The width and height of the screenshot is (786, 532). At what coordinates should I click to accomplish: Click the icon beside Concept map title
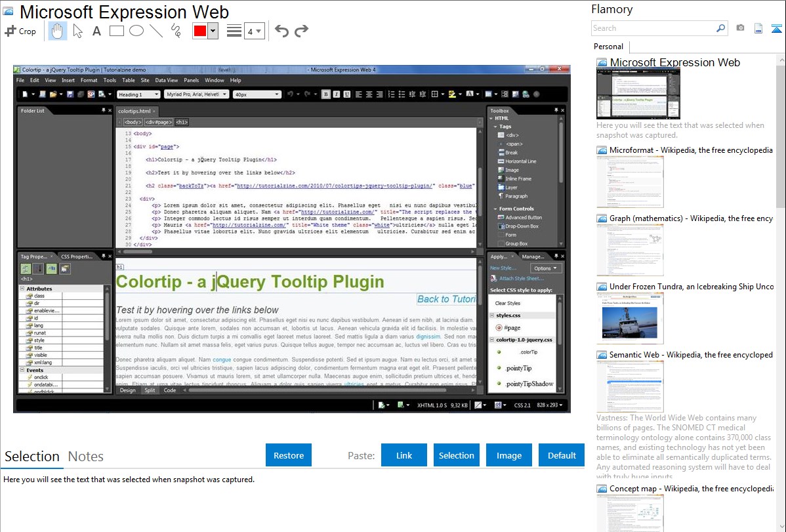click(602, 488)
